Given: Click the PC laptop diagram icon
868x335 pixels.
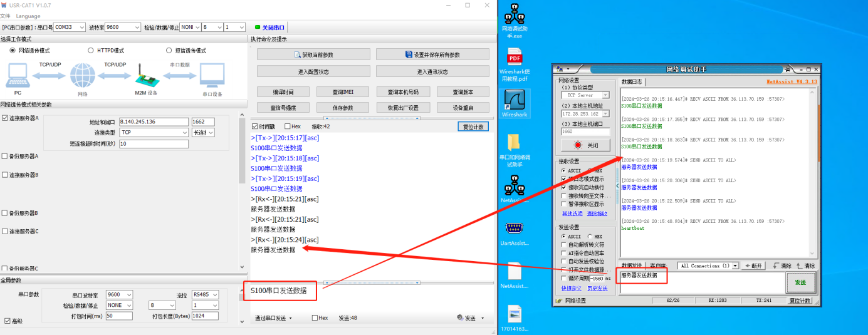Looking at the screenshot, I should pyautogui.click(x=18, y=76).
